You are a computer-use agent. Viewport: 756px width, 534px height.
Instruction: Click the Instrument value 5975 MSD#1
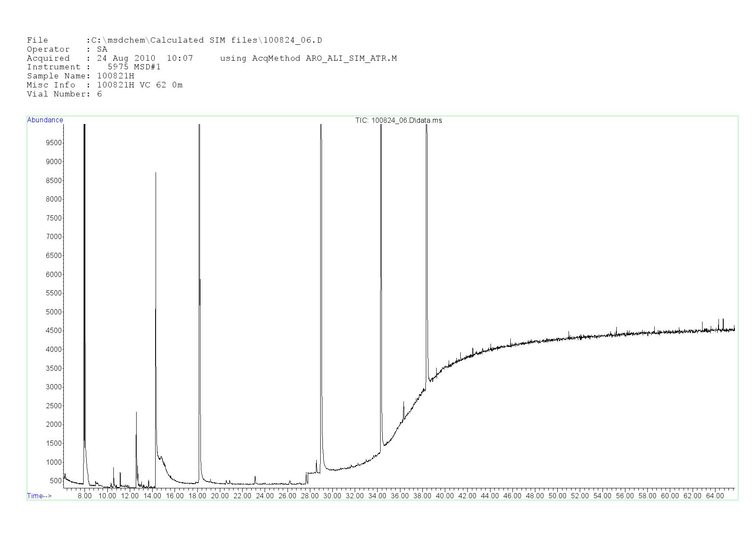coord(134,67)
